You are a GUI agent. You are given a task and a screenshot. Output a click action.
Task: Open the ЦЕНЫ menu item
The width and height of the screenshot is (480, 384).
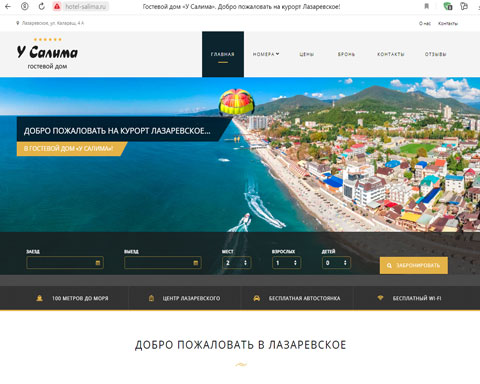[x=306, y=54]
